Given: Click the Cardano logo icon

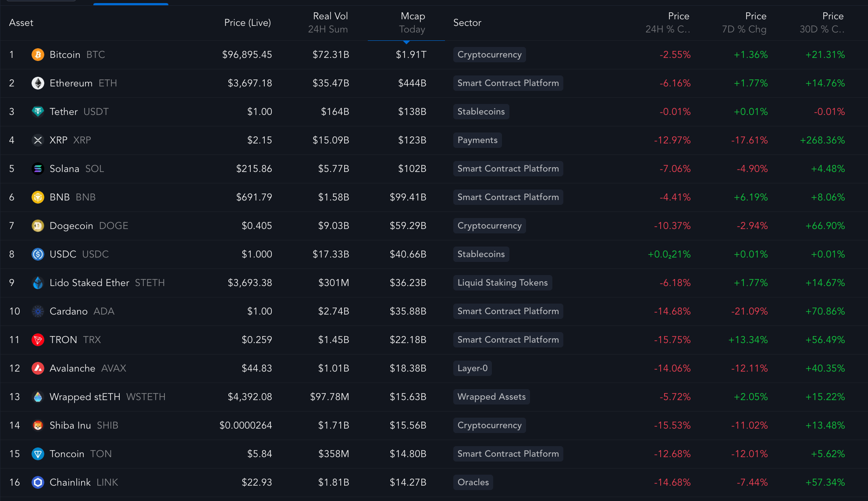Looking at the screenshot, I should click(38, 311).
